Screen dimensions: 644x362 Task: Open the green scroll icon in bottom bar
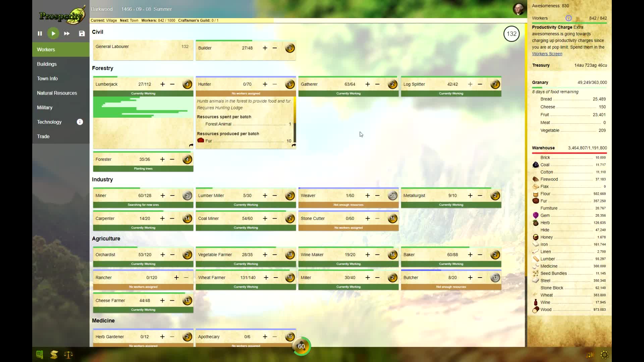[40, 355]
